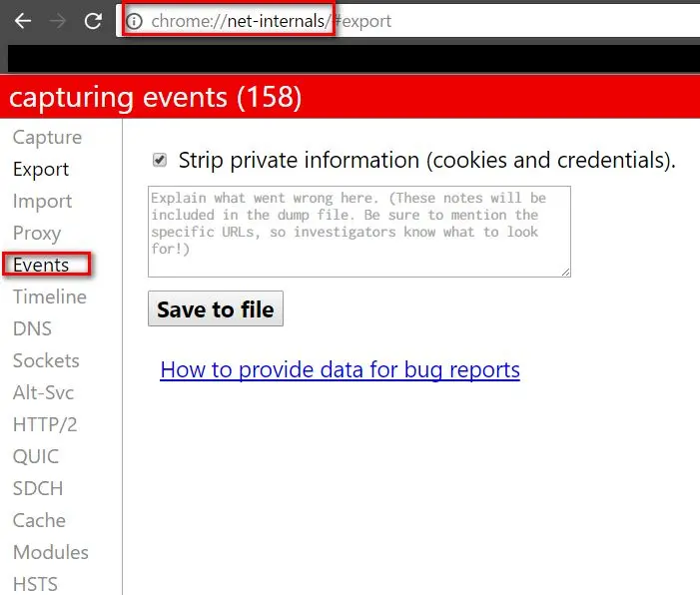700x595 pixels.
Task: Open How to provide data for bug reports link
Action: (x=340, y=370)
